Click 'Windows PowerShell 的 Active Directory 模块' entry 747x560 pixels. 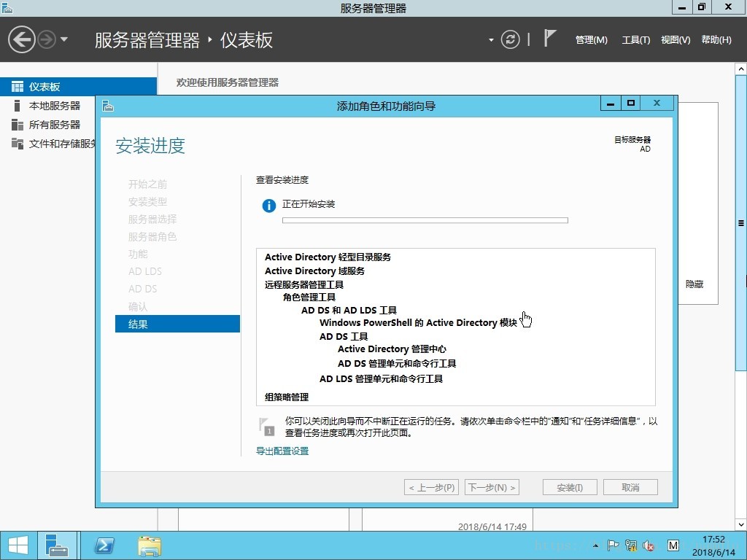[418, 323]
